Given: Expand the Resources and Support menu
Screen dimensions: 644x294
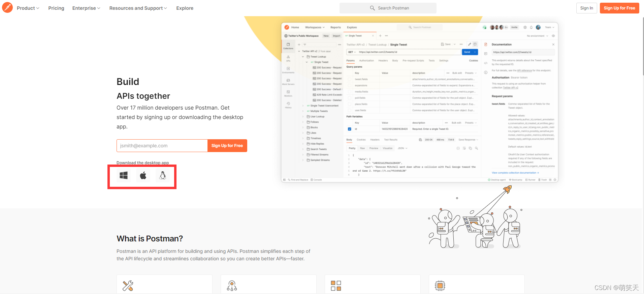Looking at the screenshot, I should click(x=138, y=8).
